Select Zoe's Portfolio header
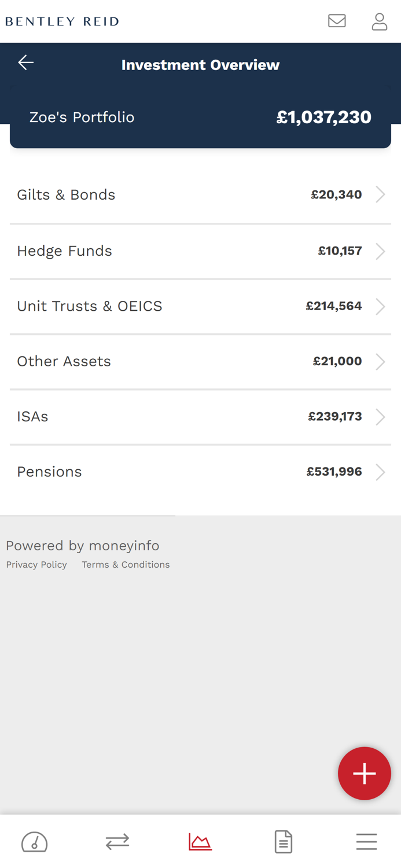 tap(82, 117)
